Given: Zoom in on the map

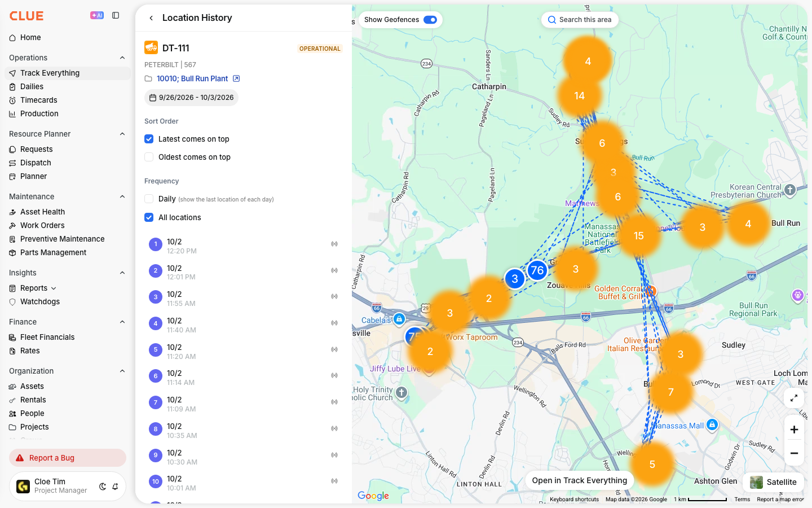Looking at the screenshot, I should coord(794,430).
